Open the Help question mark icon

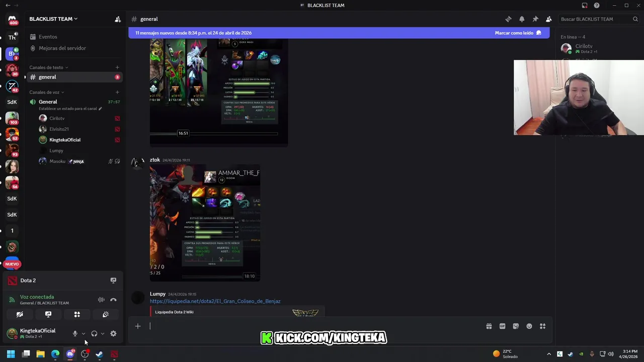(x=597, y=6)
